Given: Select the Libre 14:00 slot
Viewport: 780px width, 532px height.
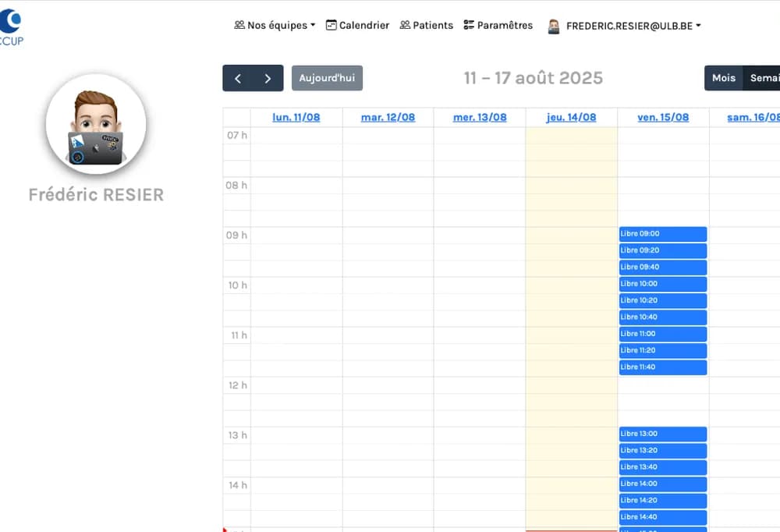Looking at the screenshot, I should pos(662,484).
